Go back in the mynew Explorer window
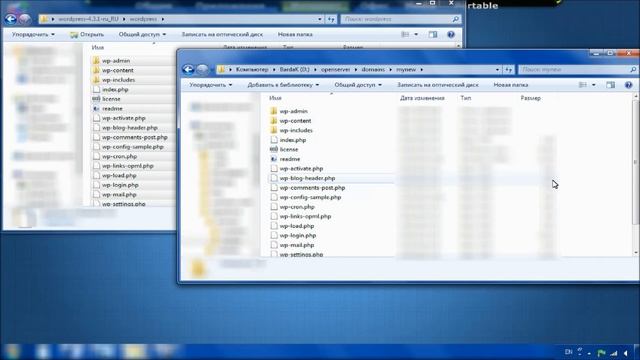Screen dimensions: 640x360 (188, 69)
